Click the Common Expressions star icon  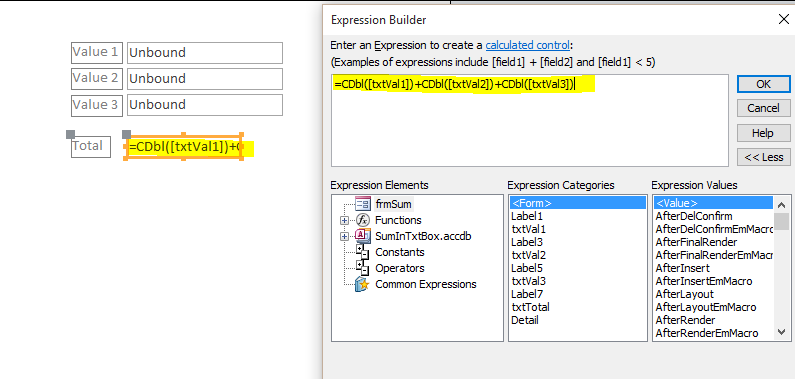363,284
